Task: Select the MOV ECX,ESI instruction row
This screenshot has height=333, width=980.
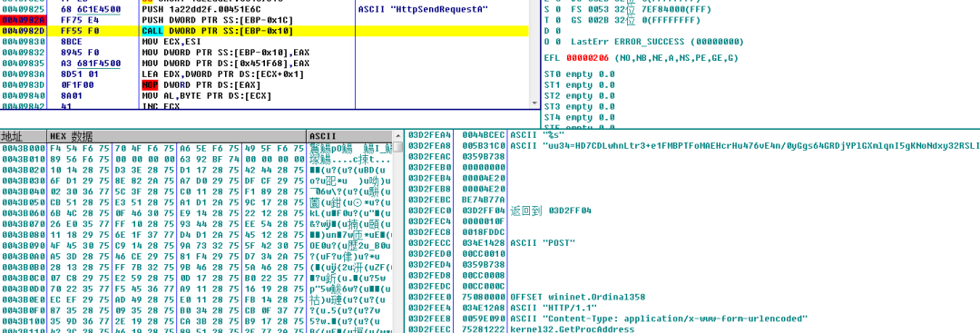Action: pyautogui.click(x=265, y=42)
